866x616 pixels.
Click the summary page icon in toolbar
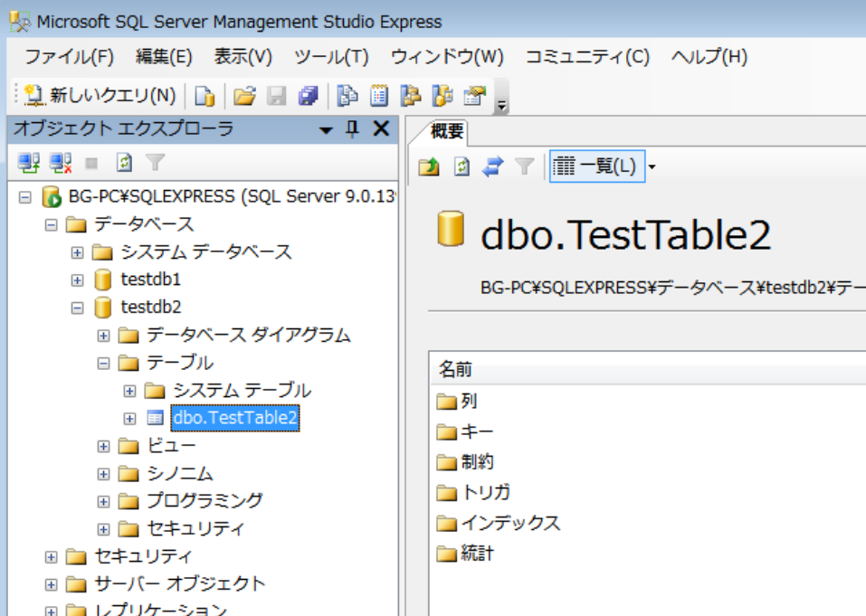pyautogui.click(x=379, y=96)
